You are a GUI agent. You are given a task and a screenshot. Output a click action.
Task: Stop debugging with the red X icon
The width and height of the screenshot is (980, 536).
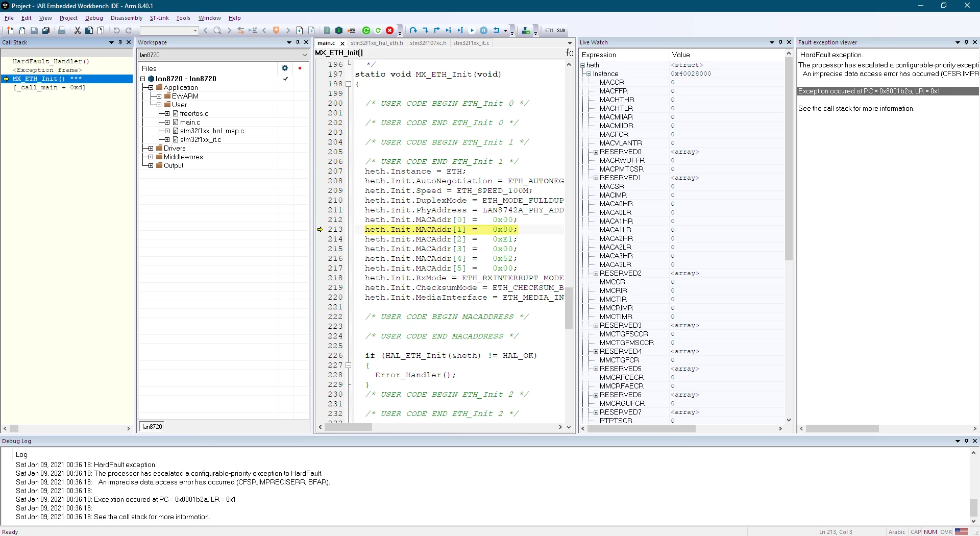tap(390, 31)
